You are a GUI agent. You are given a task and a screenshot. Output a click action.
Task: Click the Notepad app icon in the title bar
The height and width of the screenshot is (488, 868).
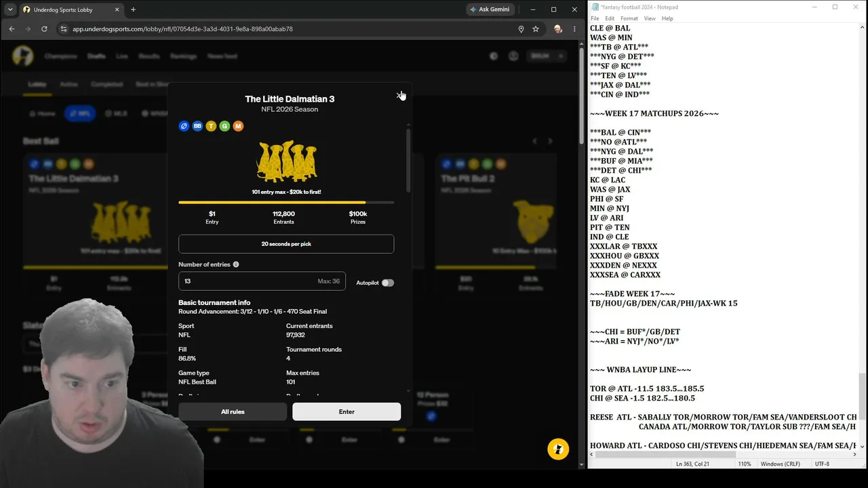click(x=595, y=7)
